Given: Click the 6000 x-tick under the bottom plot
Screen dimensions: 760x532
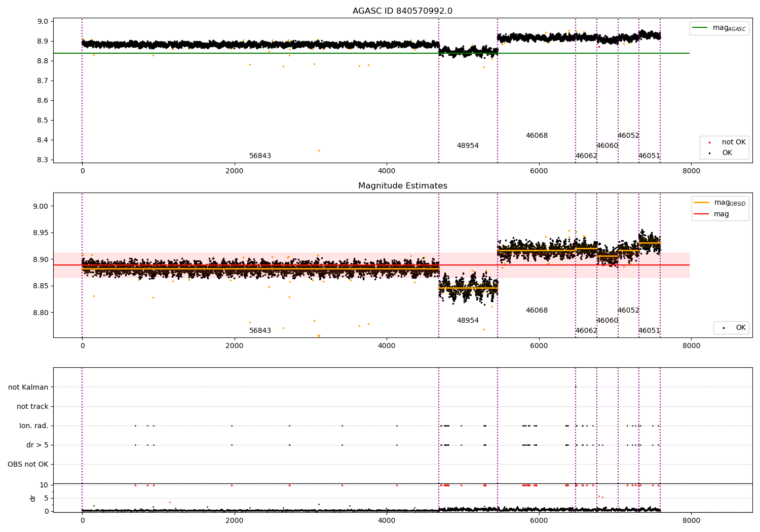Looking at the screenshot, I should tap(539, 521).
